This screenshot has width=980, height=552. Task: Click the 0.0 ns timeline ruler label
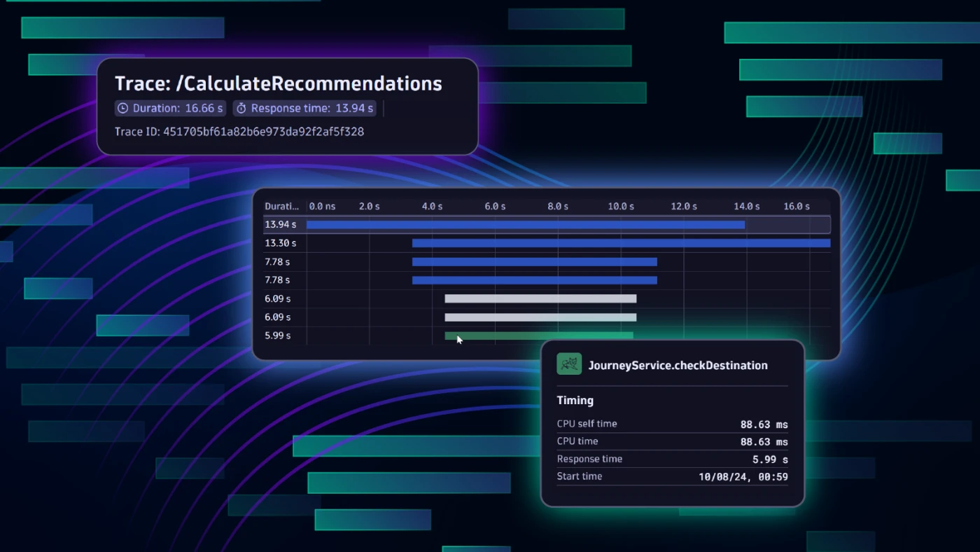(x=323, y=206)
